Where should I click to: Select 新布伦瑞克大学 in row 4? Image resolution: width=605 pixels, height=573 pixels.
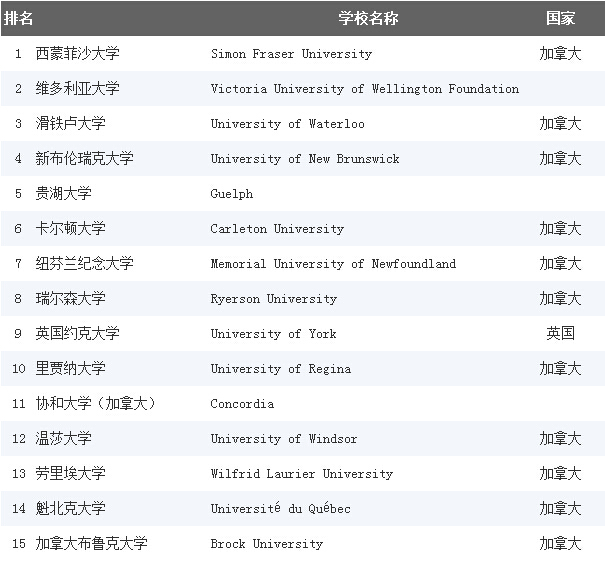pos(84,158)
